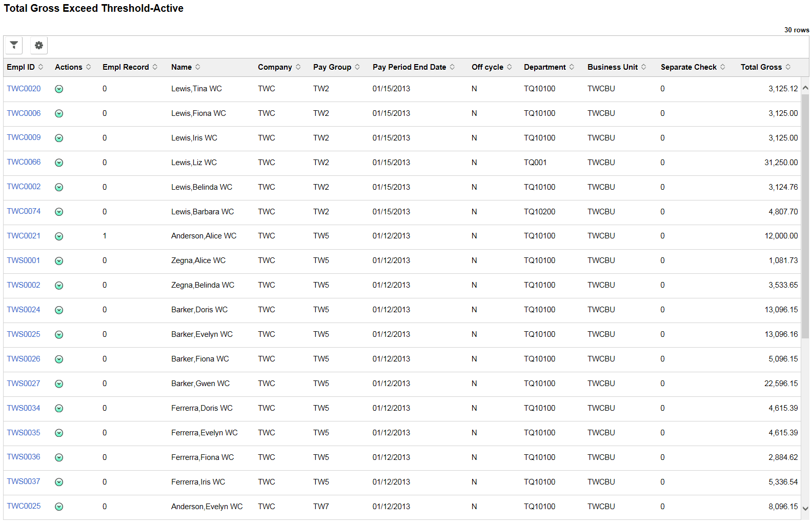812x523 pixels.
Task: Open Actions menu for Lewis,Tina WC
Action: (59, 89)
